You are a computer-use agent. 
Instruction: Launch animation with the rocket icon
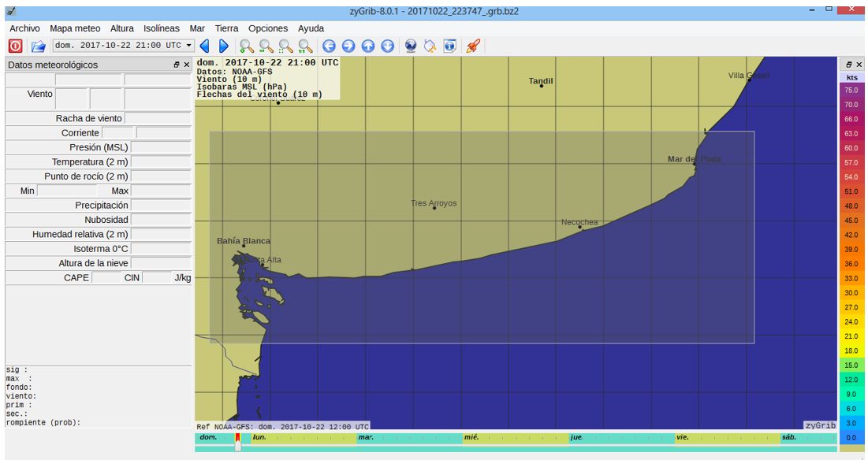point(473,46)
